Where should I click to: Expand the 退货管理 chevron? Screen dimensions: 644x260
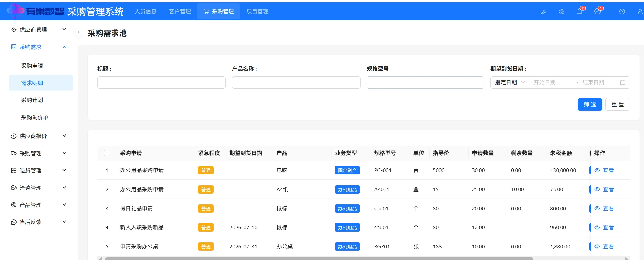tap(64, 170)
